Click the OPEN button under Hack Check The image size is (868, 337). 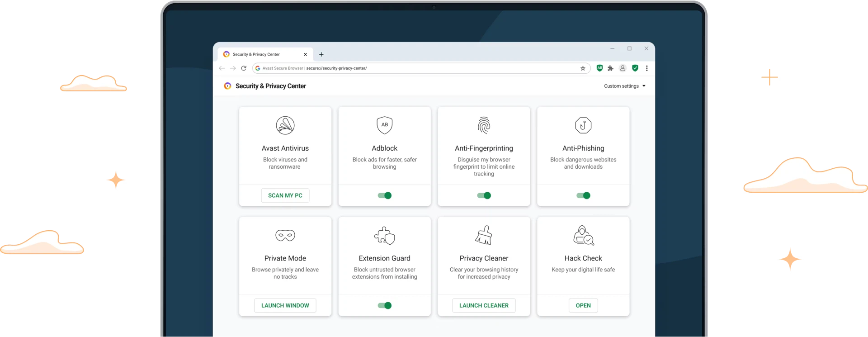[x=583, y=305]
